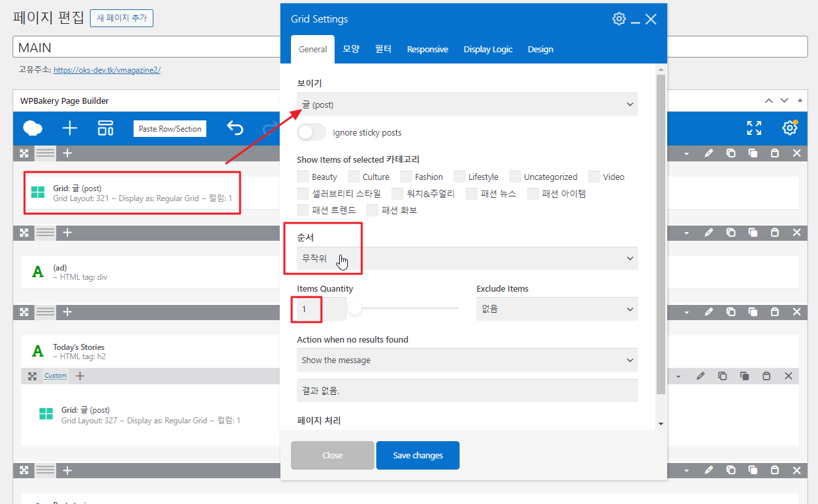
Task: Open the permalink oks-dev.tk/vmagazine2 link
Action: [107, 69]
